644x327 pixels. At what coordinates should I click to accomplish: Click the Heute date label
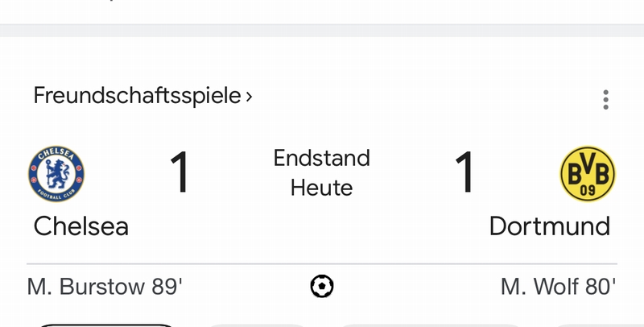(321, 188)
